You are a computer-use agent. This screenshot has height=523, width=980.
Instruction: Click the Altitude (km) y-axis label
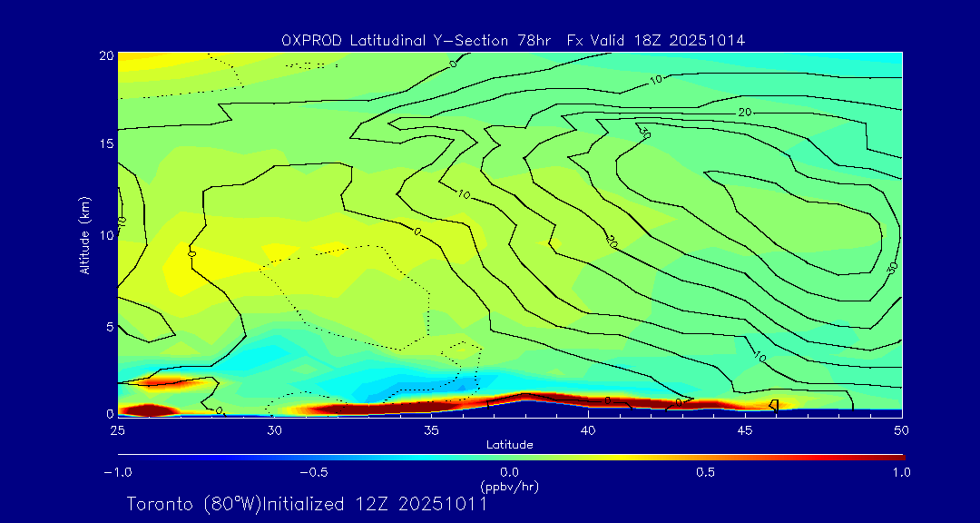pos(84,234)
